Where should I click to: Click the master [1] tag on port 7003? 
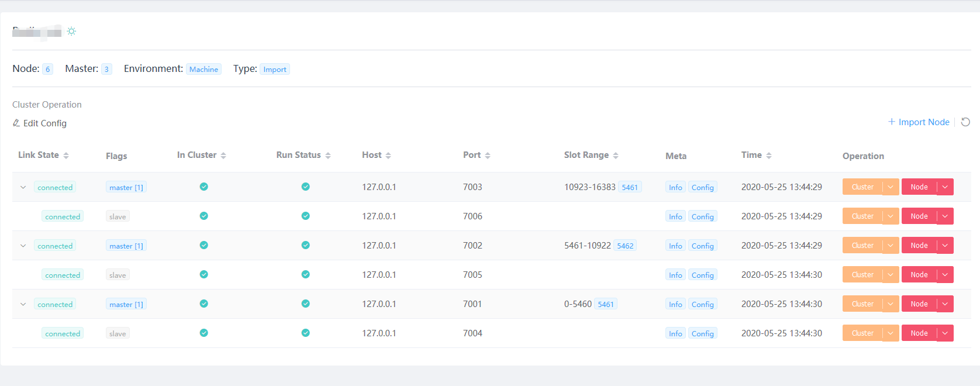pos(126,187)
